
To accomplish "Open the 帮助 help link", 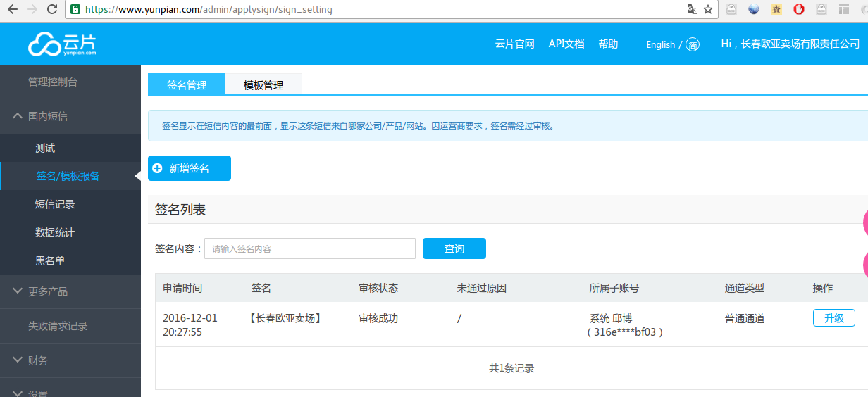I will 608,44.
